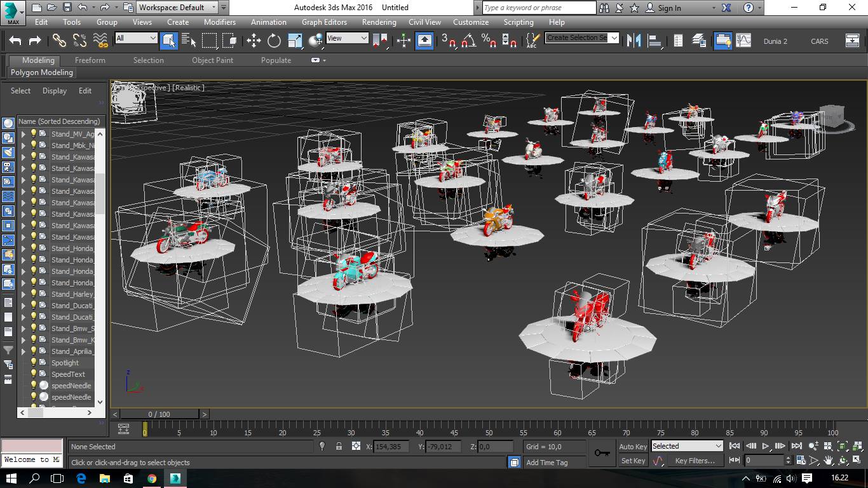This screenshot has height=488, width=868.
Task: Click the Select by Name icon
Action: (189, 41)
